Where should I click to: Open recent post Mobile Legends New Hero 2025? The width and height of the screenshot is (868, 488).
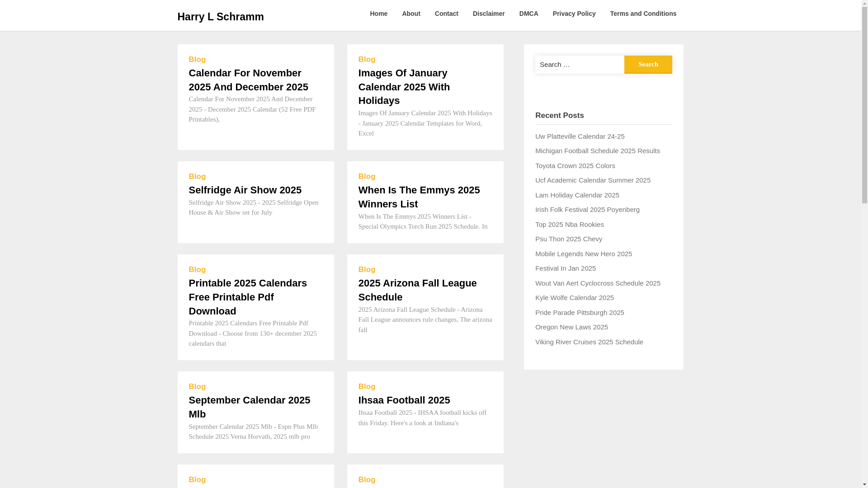pos(583,254)
